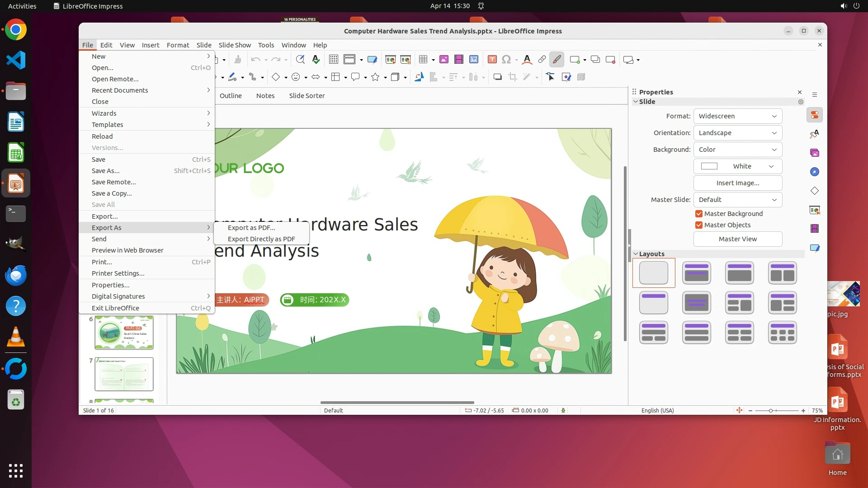
Task: Open the Gallery sidebar deck icon
Action: (815, 153)
